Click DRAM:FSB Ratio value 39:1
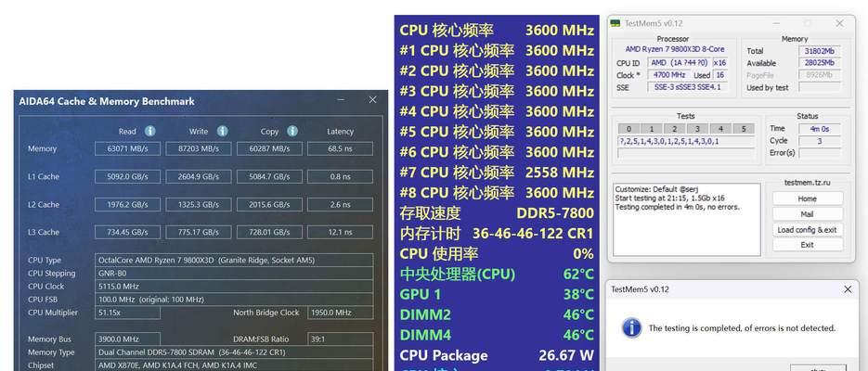Viewport: 868px width, 371px height. coord(340,339)
